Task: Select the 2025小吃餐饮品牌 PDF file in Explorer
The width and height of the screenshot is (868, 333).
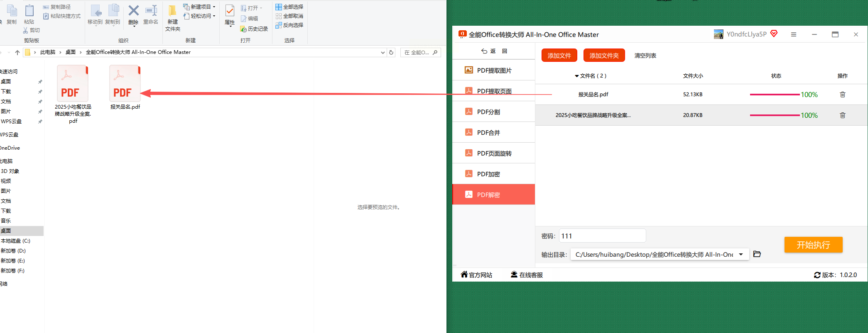Action: [x=73, y=94]
